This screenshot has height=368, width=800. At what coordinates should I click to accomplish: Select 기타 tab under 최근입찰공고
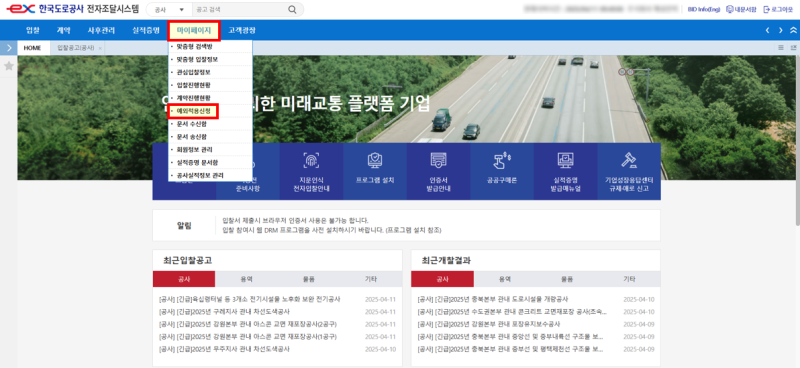click(x=371, y=279)
